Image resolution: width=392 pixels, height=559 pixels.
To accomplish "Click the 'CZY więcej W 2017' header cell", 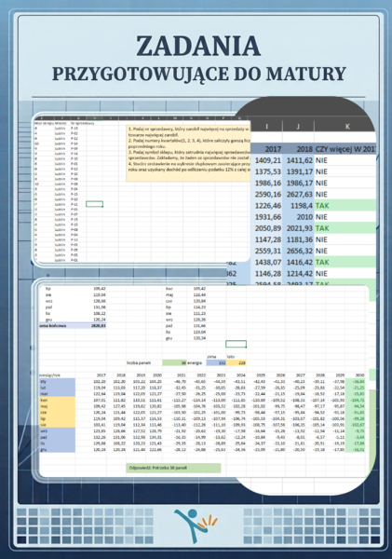I will (x=345, y=149).
